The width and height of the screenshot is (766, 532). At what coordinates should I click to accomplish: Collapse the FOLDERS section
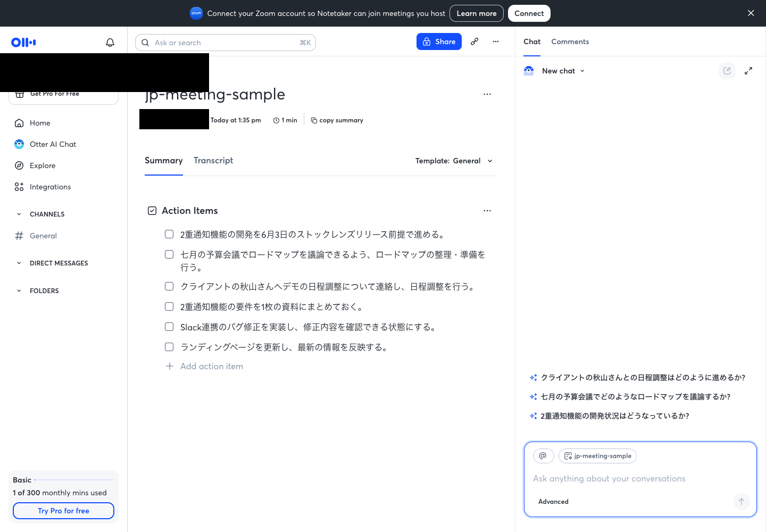pyautogui.click(x=19, y=291)
